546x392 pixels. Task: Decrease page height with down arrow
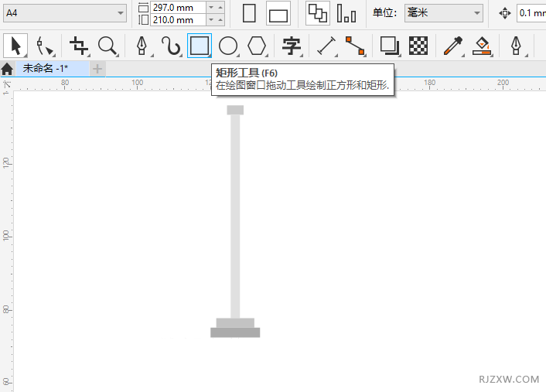[x=211, y=20]
